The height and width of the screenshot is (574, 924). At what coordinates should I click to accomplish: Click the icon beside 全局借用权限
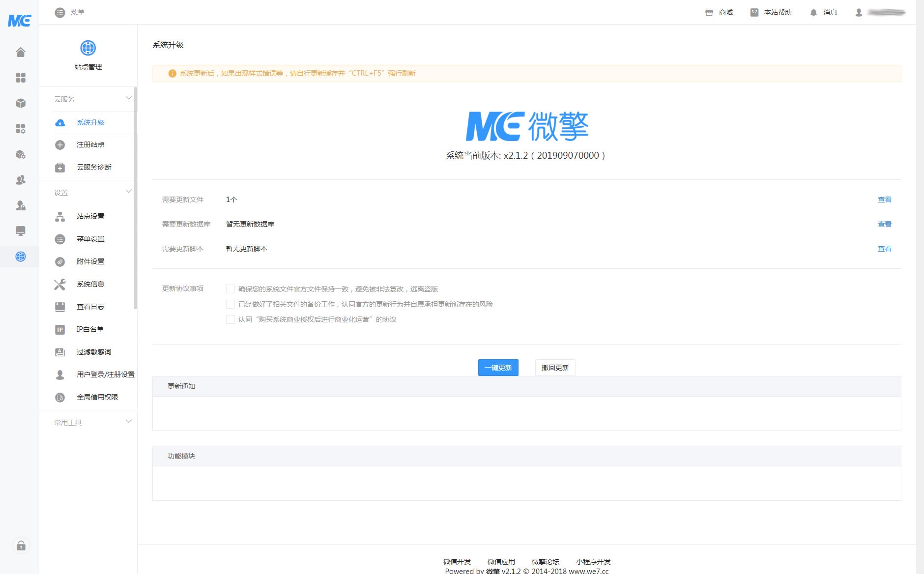tap(60, 398)
